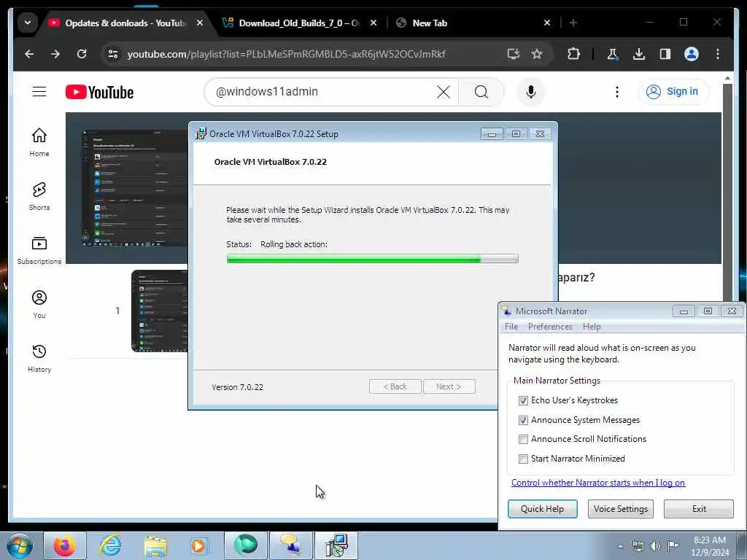Open the Windows Start orb

[x=20, y=545]
